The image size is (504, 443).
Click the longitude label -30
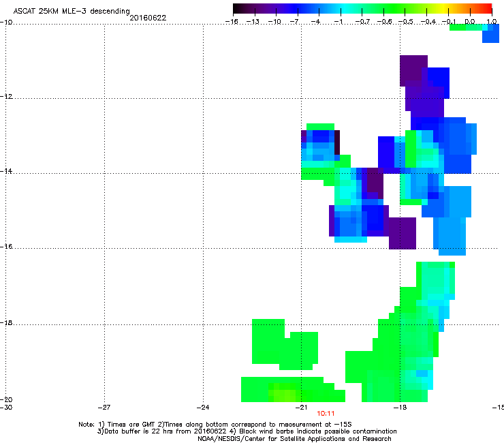[x=6, y=408]
